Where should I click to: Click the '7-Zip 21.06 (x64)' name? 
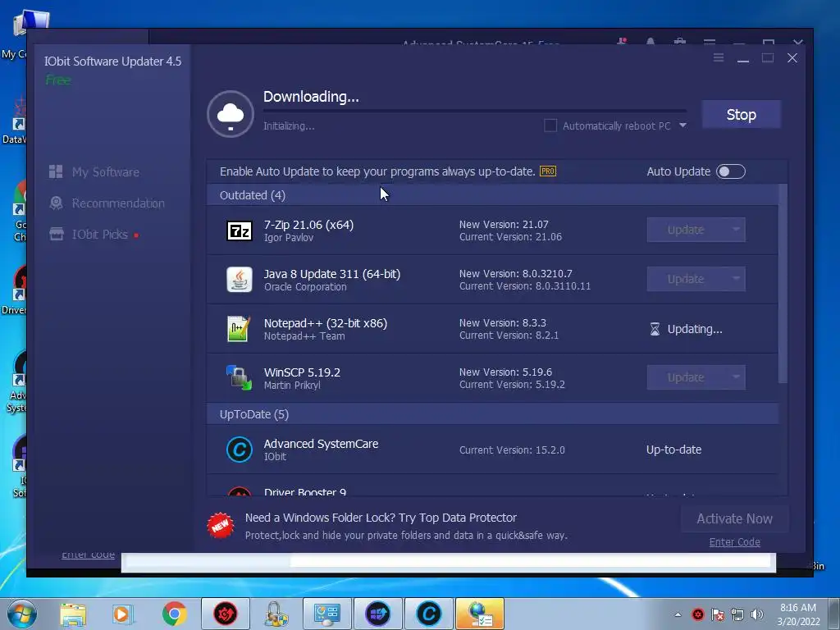coord(308,225)
